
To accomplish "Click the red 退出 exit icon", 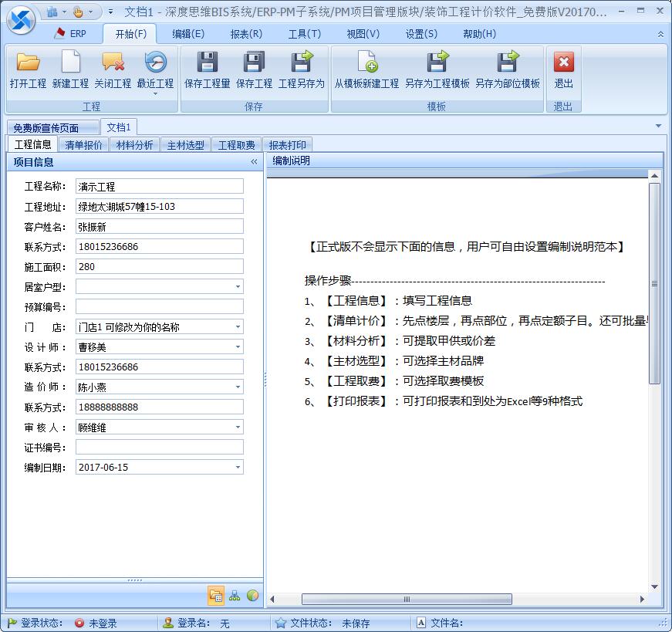I will 563,63.
